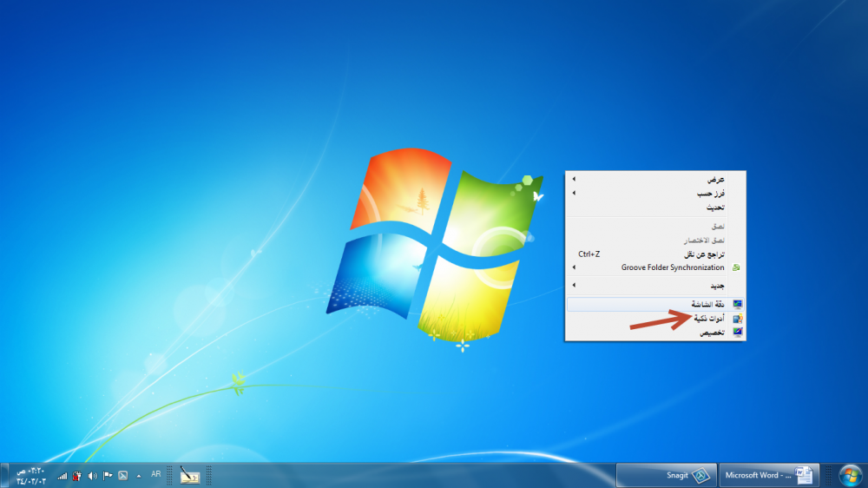Click the battery power tray icon
The height and width of the screenshot is (488, 868).
tap(77, 476)
